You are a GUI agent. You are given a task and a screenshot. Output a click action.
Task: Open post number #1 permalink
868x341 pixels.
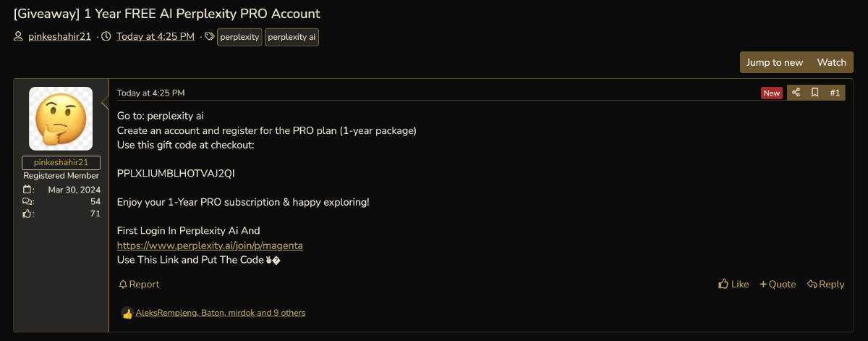click(x=835, y=93)
